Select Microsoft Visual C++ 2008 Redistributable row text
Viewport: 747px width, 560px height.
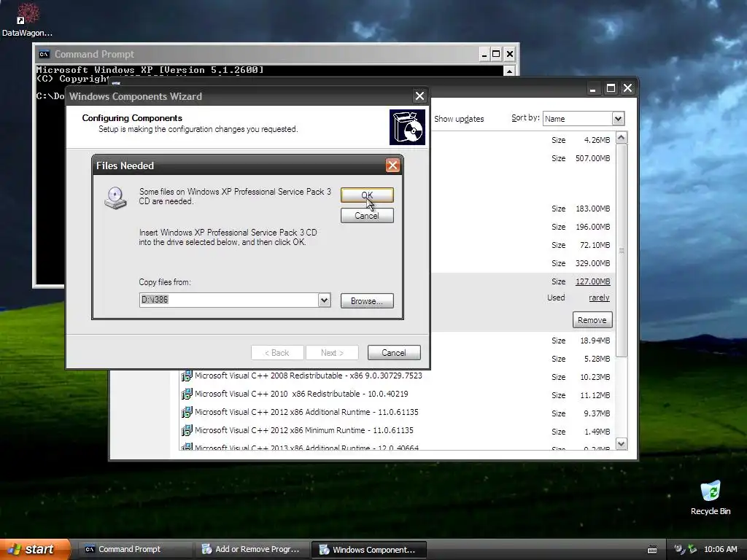(x=309, y=376)
